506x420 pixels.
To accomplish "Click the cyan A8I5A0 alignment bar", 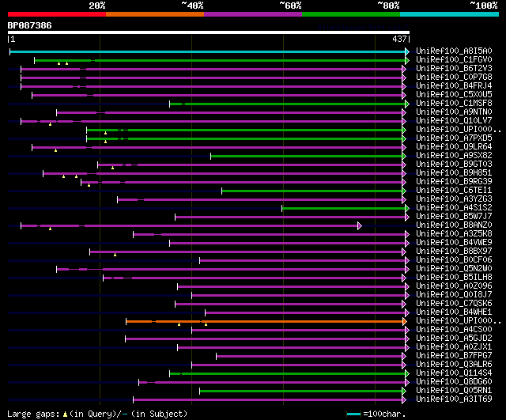I will pyautogui.click(x=207, y=51).
